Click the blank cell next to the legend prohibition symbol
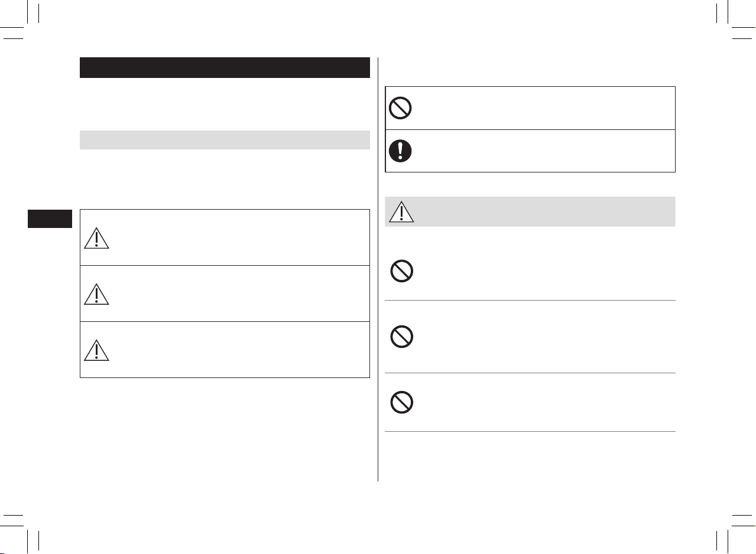The width and height of the screenshot is (756, 554). coord(545,108)
